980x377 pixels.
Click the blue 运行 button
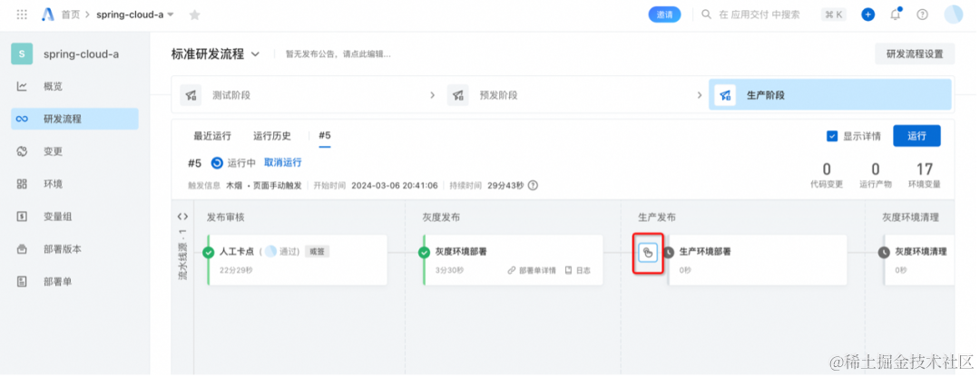[x=916, y=136]
